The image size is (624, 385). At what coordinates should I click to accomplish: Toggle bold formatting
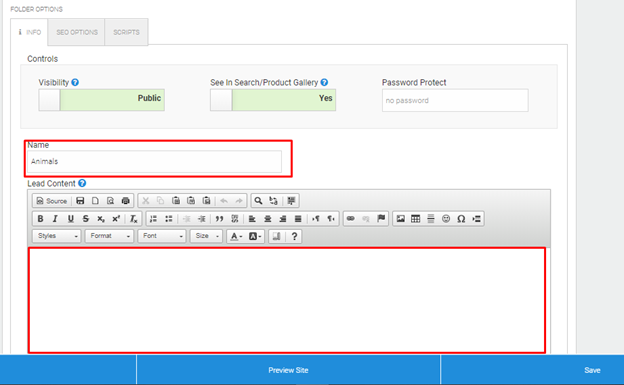(x=40, y=219)
